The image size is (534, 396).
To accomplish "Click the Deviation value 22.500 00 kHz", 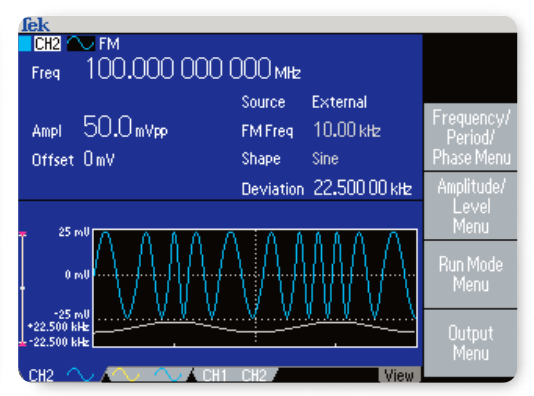I will (x=363, y=188).
